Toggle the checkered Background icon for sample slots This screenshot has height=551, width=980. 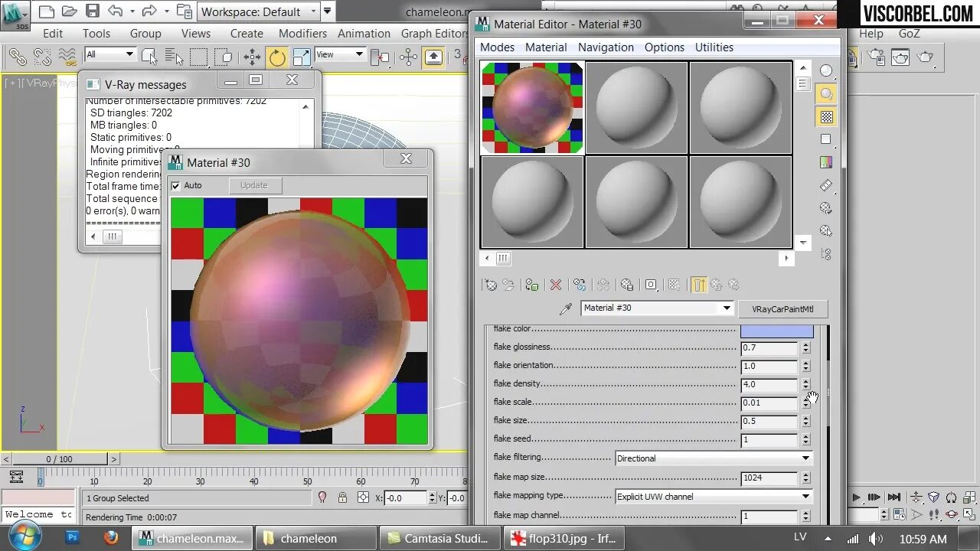coord(826,116)
